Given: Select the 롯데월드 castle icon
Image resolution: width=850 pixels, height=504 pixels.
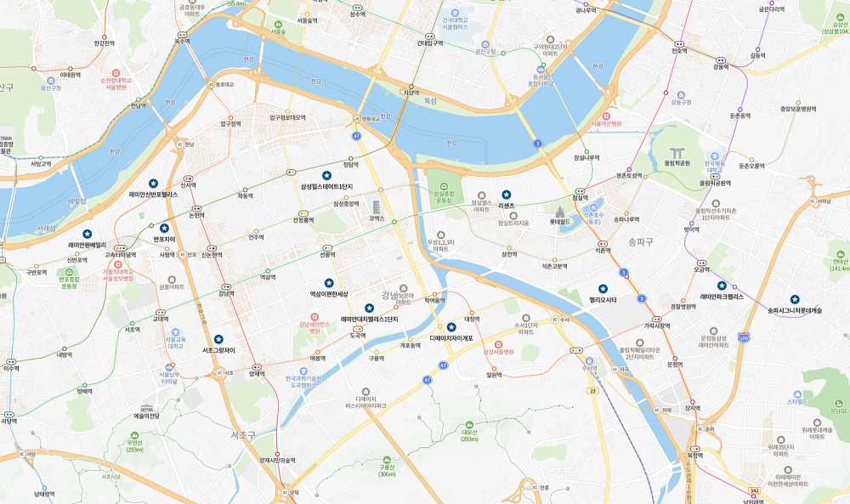Looking at the screenshot, I should (x=559, y=212).
